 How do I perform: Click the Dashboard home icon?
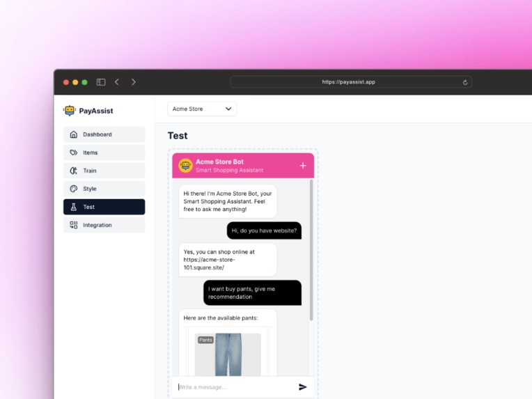click(x=74, y=134)
